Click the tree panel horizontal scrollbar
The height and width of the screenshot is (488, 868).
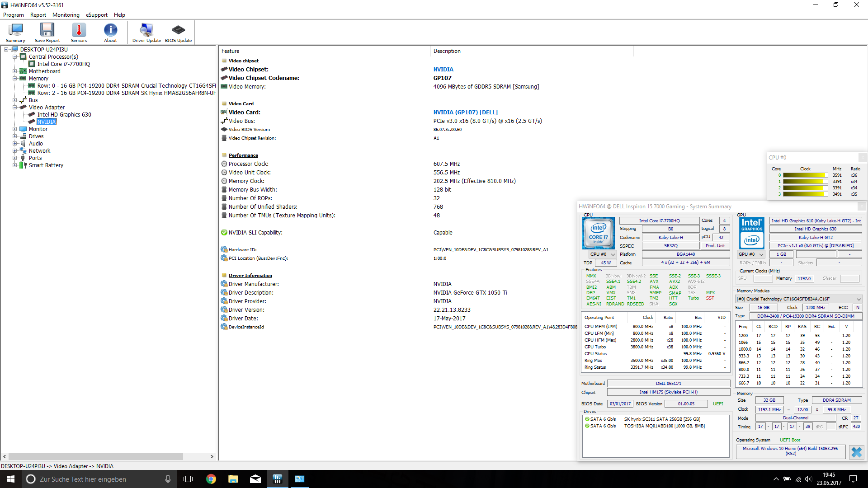click(x=96, y=457)
